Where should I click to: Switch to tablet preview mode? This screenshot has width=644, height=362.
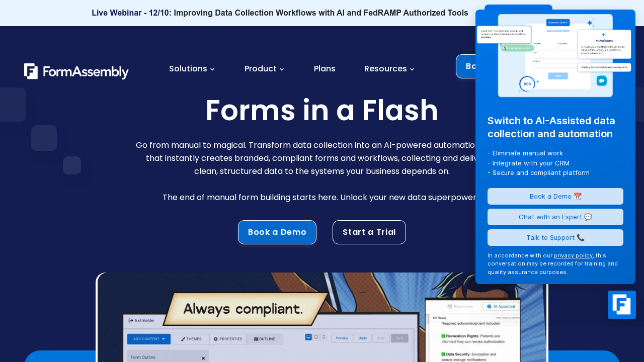(x=315, y=337)
